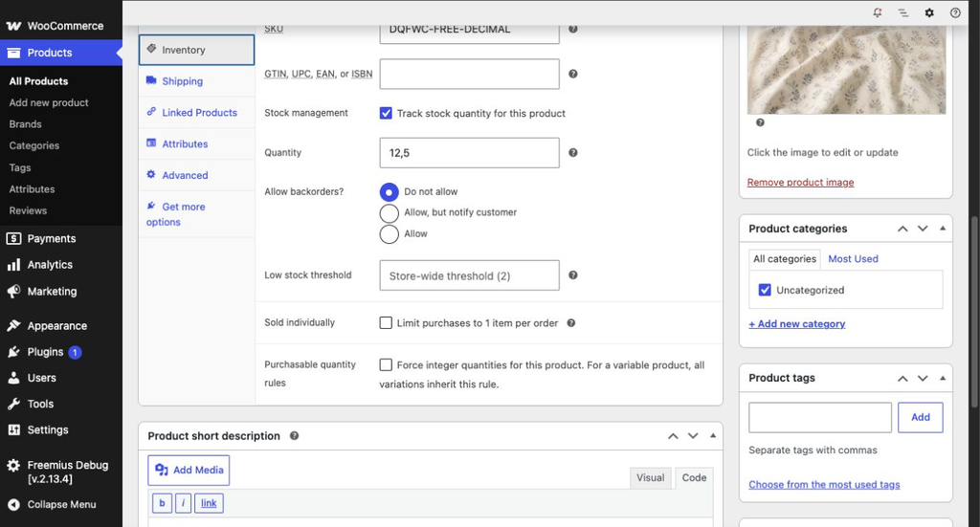Screen dimensions: 980x527
Task: Switch to All categories tab
Action: coord(785,259)
